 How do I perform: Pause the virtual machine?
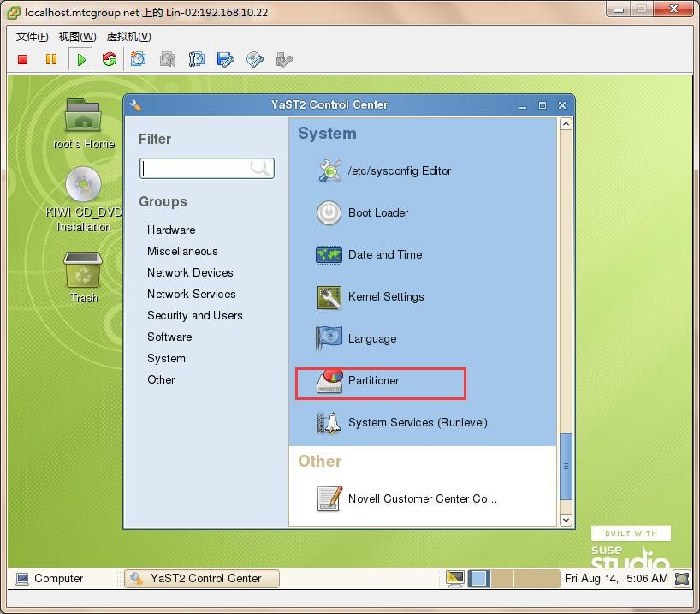coord(51,59)
